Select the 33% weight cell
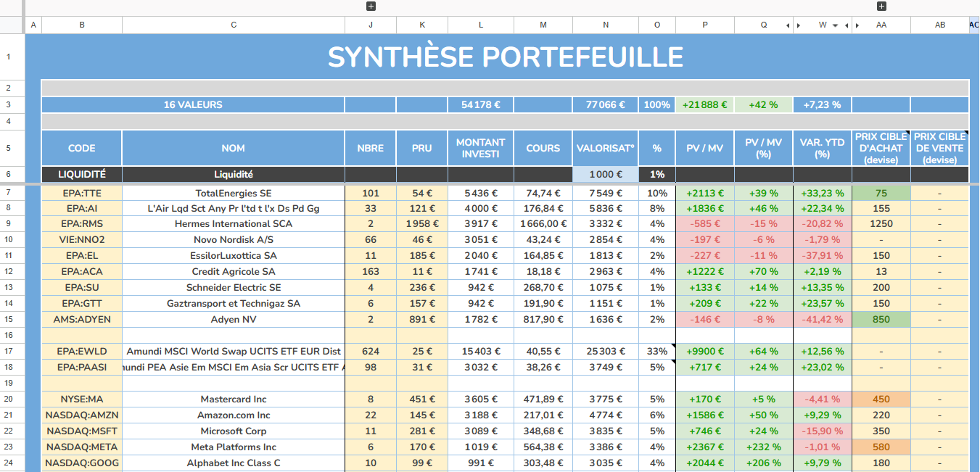This screenshot has width=980, height=472. click(x=657, y=352)
